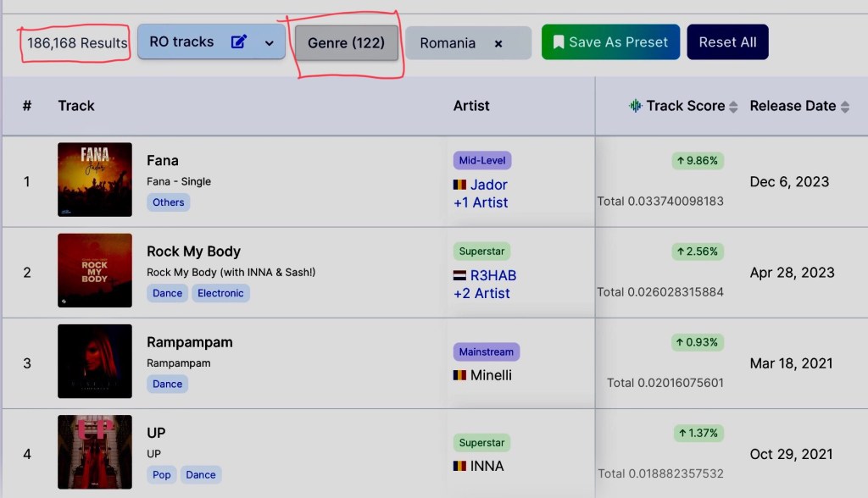
Task: Remove the Romania filter with the x
Action: [498, 43]
